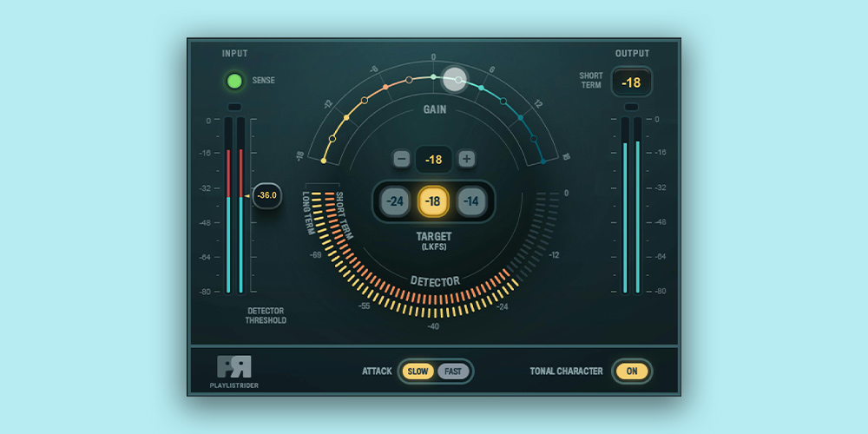Select the -18 LKFS target preset
Image resolution: width=868 pixels, height=434 pixels.
[x=433, y=201]
